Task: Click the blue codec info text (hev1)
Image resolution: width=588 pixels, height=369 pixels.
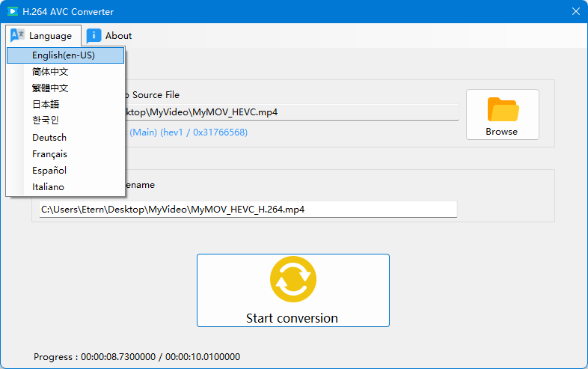Action: pos(189,132)
